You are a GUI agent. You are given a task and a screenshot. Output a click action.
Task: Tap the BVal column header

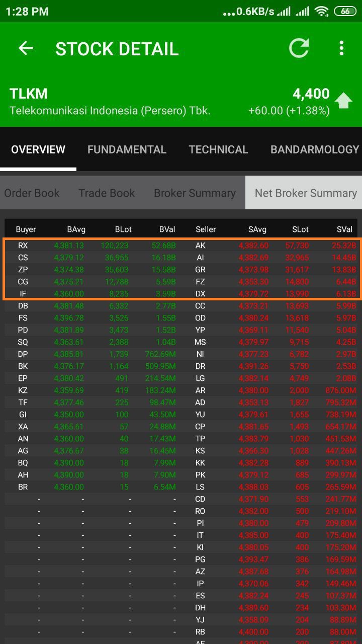tap(167, 229)
